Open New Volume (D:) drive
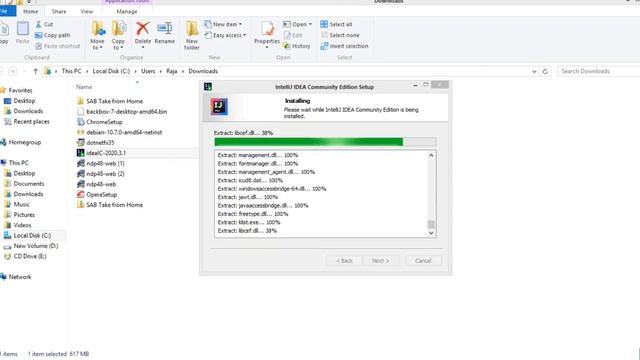The height and width of the screenshot is (360, 640). click(x=31, y=246)
